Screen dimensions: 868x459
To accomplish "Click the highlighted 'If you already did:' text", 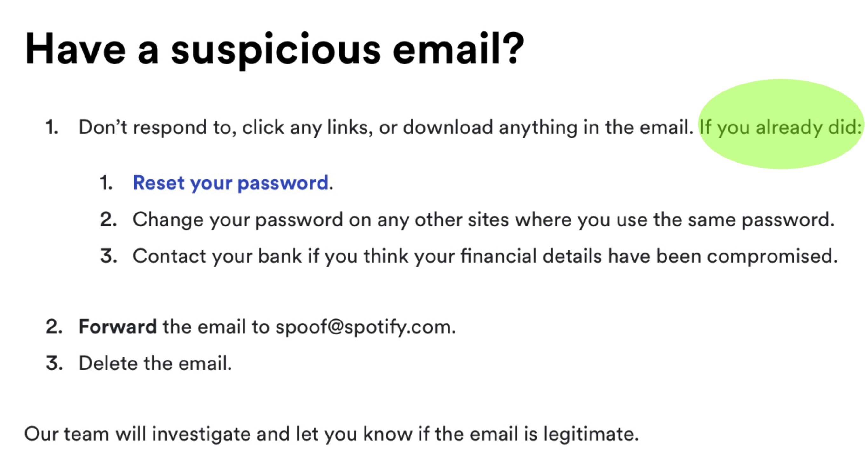I will [780, 127].
